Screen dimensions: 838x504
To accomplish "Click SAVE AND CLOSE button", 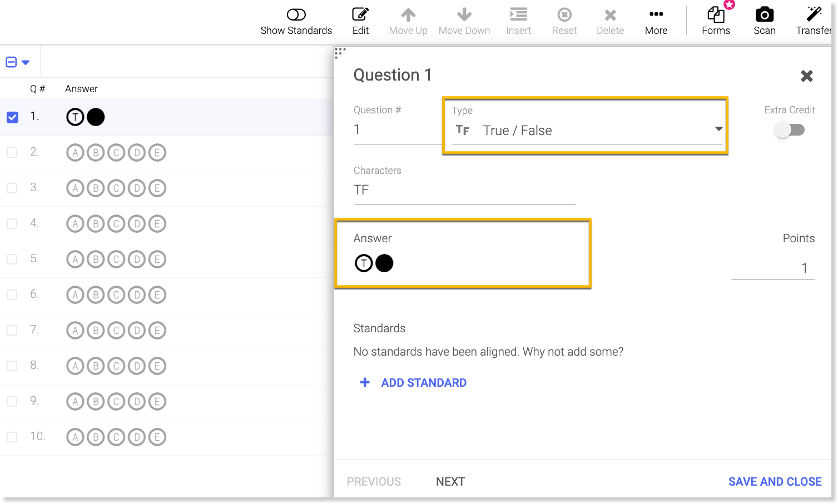I will [775, 482].
